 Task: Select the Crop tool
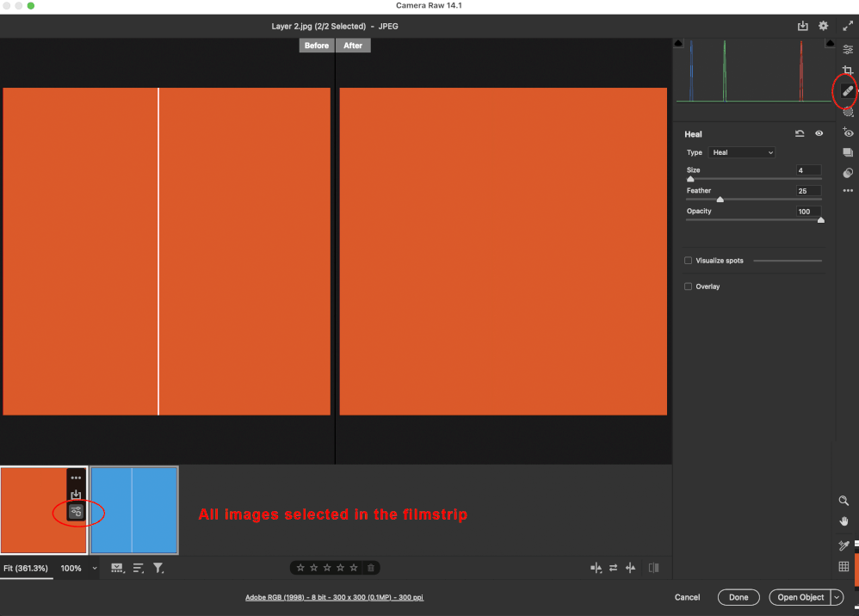click(x=848, y=70)
